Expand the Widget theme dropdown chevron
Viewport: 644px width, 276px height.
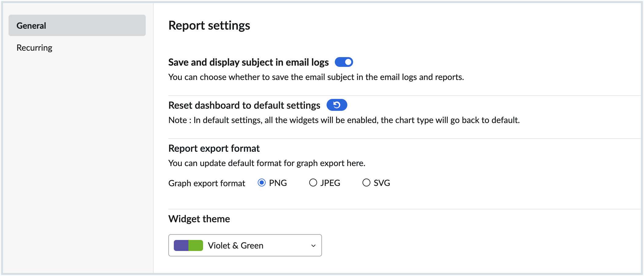pos(313,245)
